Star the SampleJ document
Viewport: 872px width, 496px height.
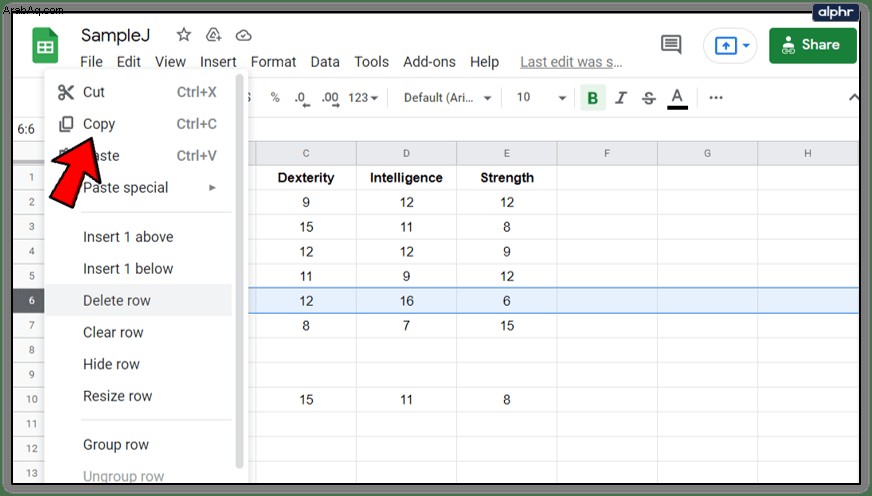(x=184, y=35)
